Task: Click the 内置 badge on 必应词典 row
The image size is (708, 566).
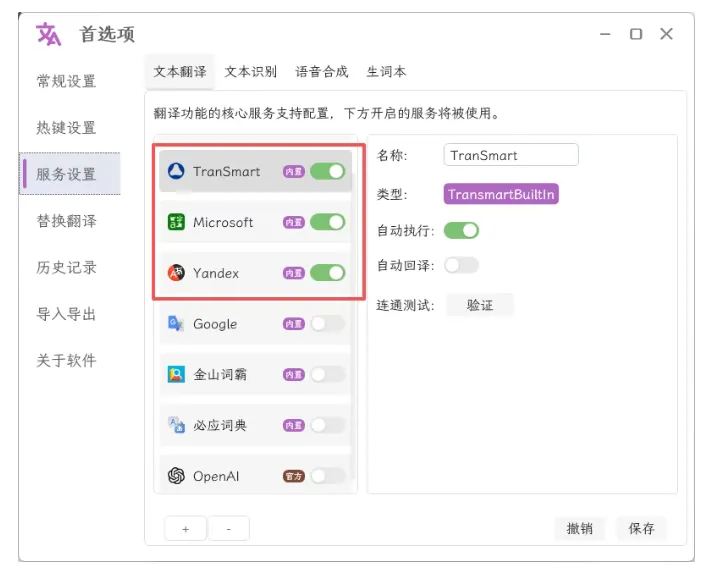Action: point(293,425)
